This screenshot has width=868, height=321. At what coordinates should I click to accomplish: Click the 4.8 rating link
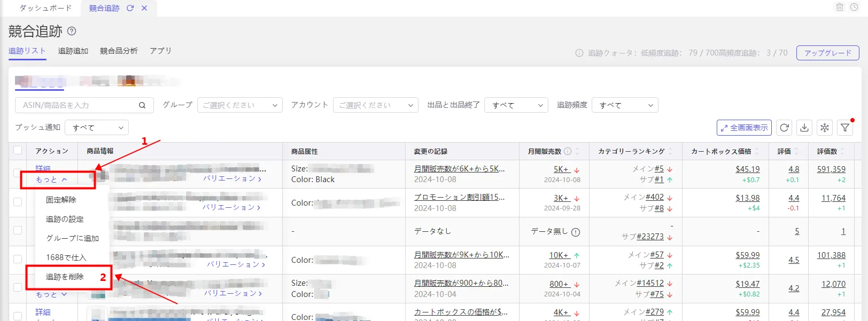pyautogui.click(x=794, y=169)
